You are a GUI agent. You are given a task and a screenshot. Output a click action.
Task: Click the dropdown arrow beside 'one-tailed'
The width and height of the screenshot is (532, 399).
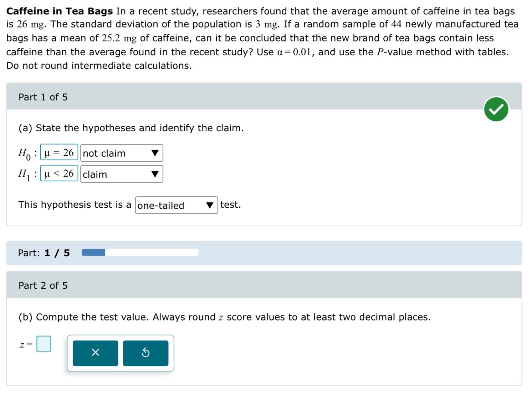tap(210, 205)
